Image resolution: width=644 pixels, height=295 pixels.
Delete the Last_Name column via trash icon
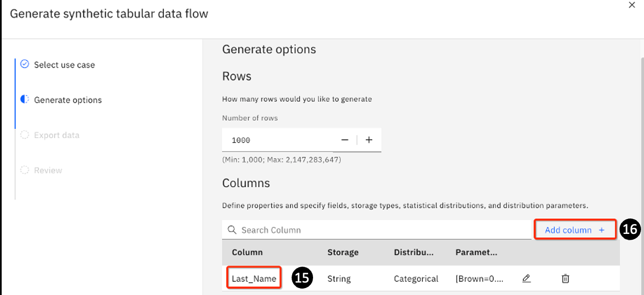(565, 279)
